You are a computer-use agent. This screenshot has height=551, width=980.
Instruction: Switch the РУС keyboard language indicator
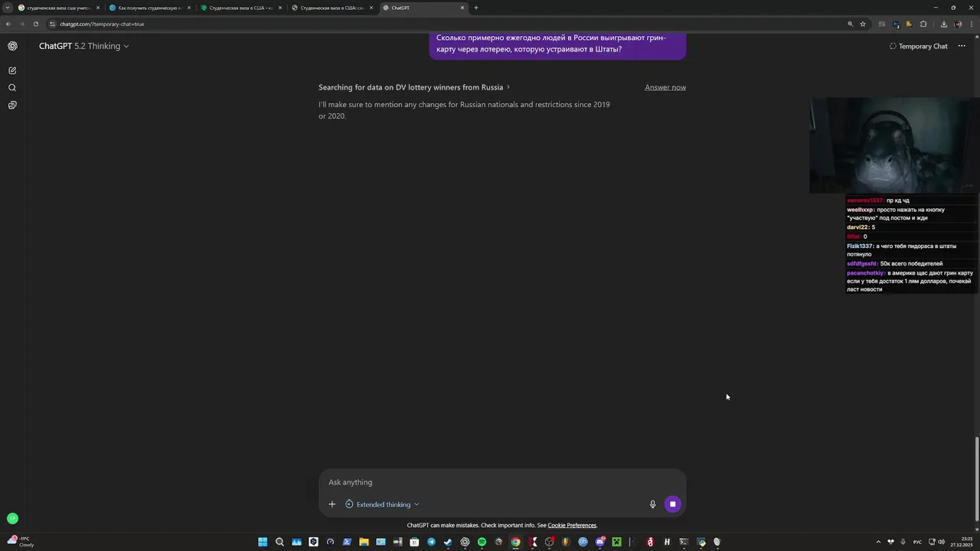click(917, 542)
